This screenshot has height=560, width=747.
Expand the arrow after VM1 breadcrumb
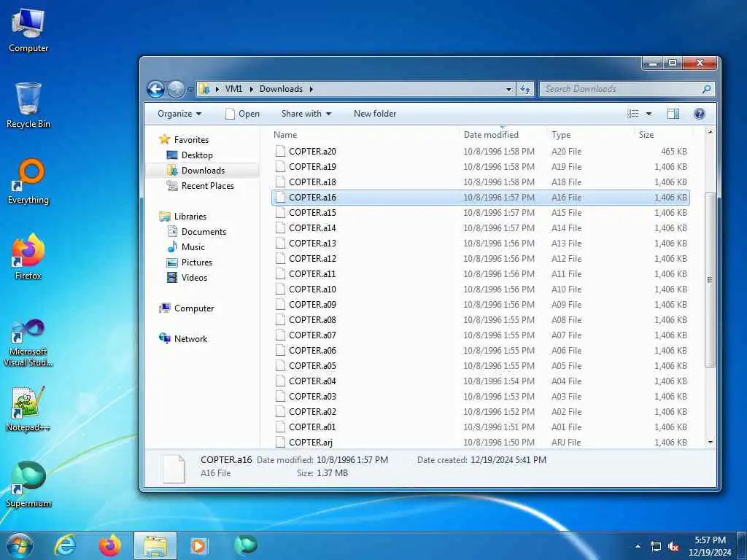click(x=251, y=89)
